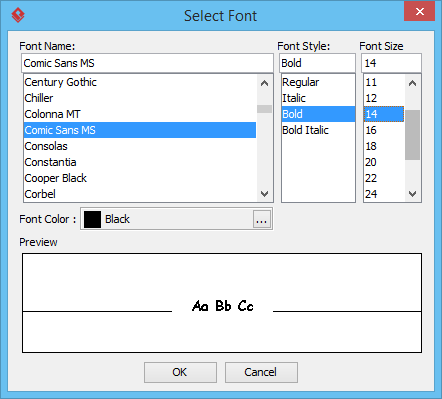Select Corbel font
Image resolution: width=442 pixels, height=399 pixels.
point(140,194)
